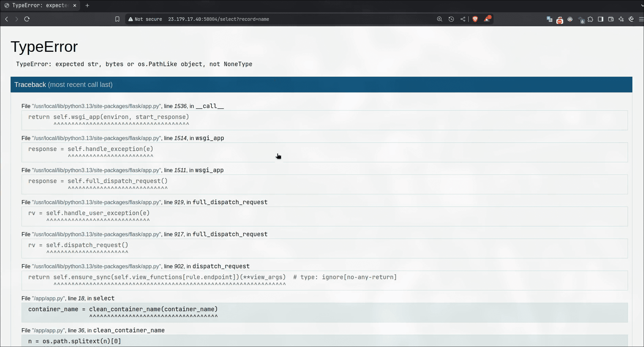Image resolution: width=644 pixels, height=347 pixels.
Task: Toggle the browser sidebar panel
Action: 601,19
